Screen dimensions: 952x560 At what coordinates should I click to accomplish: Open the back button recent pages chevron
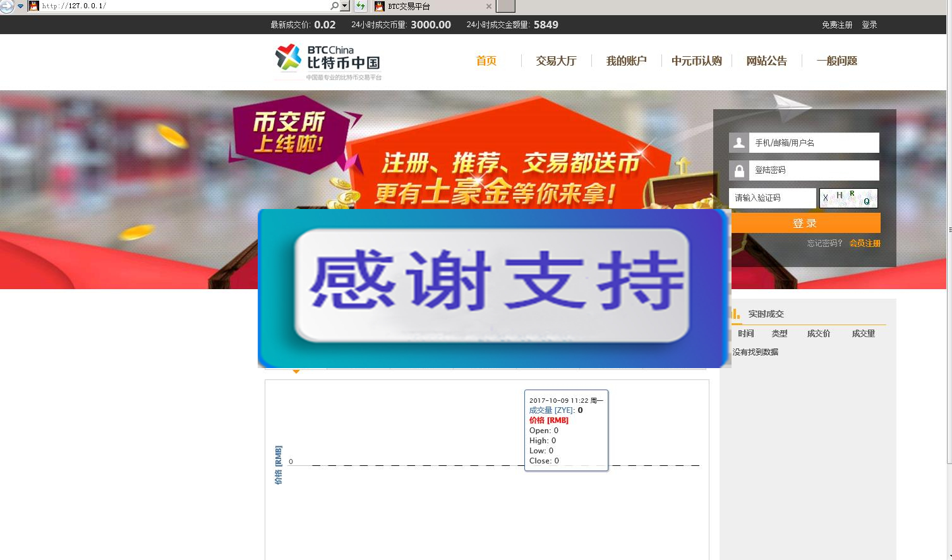[x=19, y=6]
